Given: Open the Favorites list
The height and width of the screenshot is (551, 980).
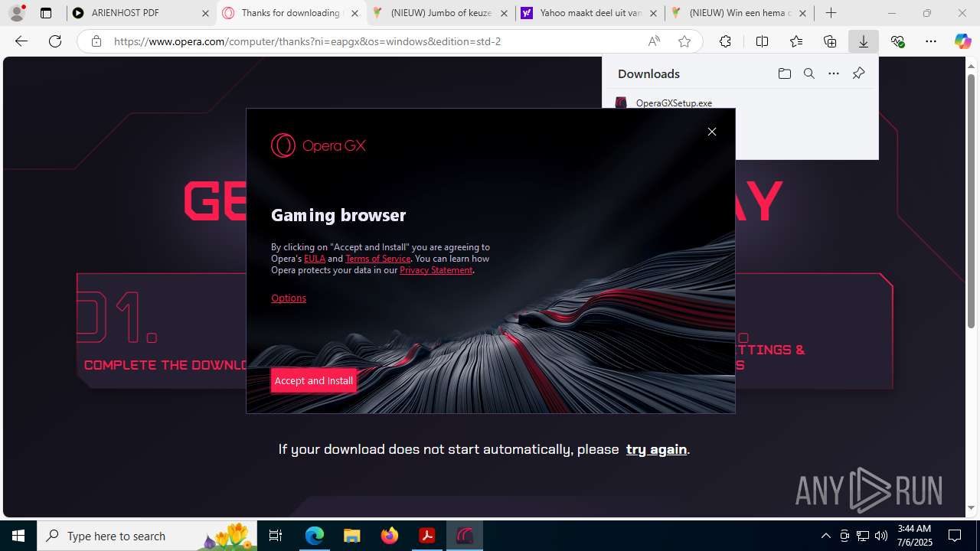Looking at the screenshot, I should pos(796,41).
